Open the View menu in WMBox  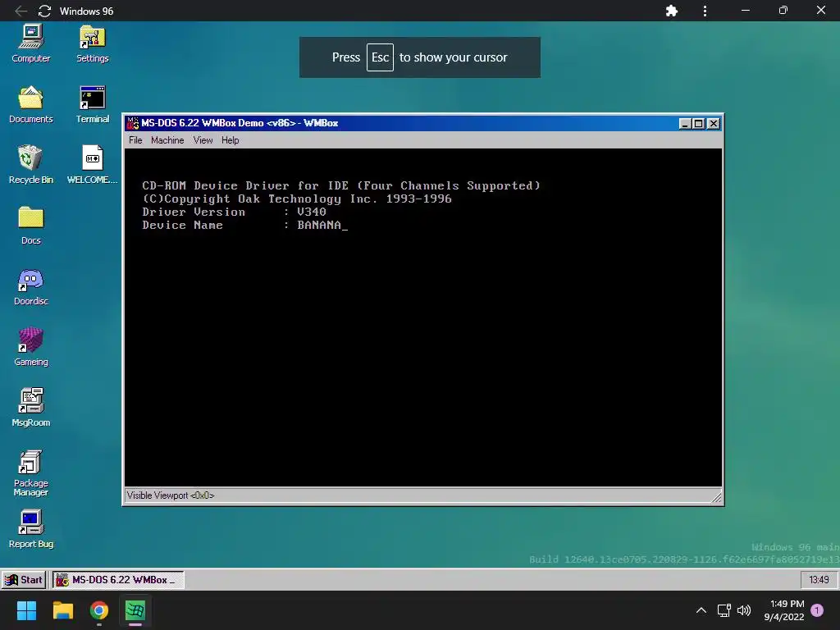pos(203,140)
